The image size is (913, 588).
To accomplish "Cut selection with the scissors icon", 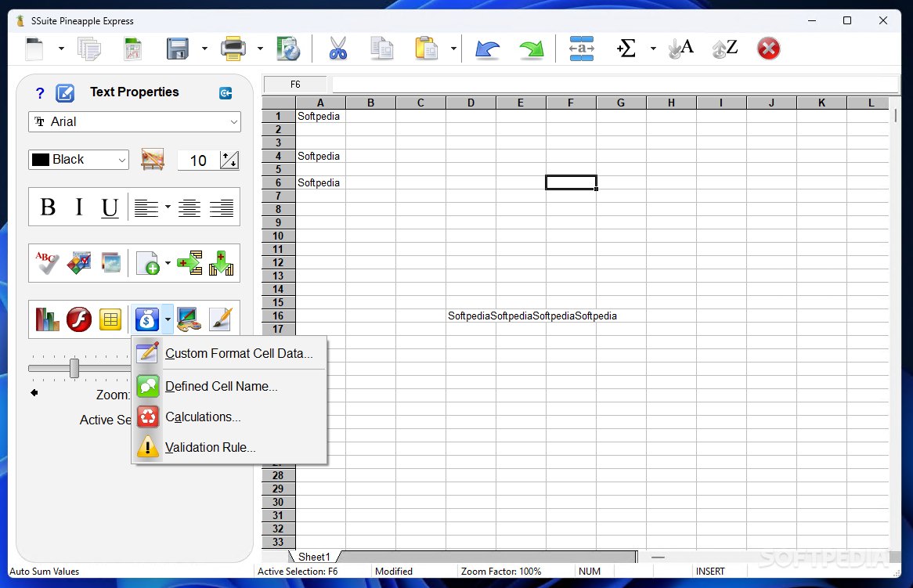I will (x=337, y=49).
